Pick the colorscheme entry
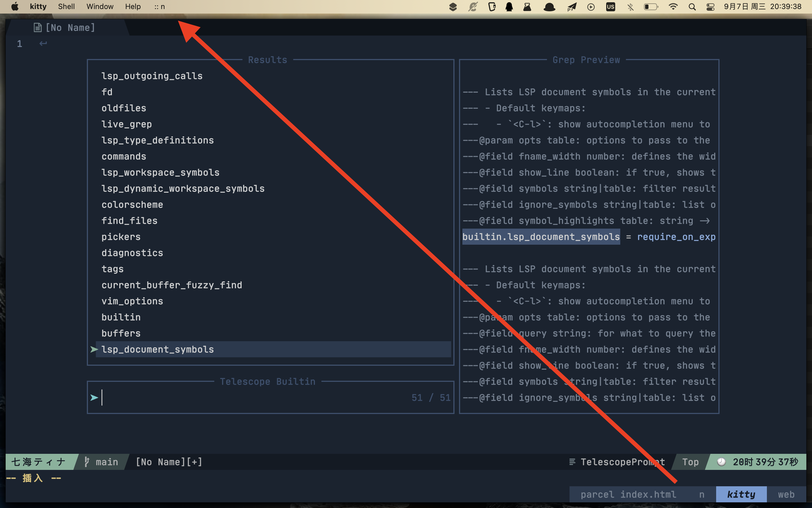This screenshot has width=812, height=508. coord(132,205)
